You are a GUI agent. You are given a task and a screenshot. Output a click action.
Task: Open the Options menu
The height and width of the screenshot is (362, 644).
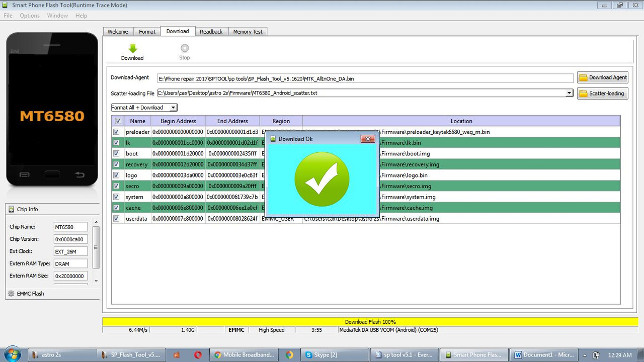point(30,16)
